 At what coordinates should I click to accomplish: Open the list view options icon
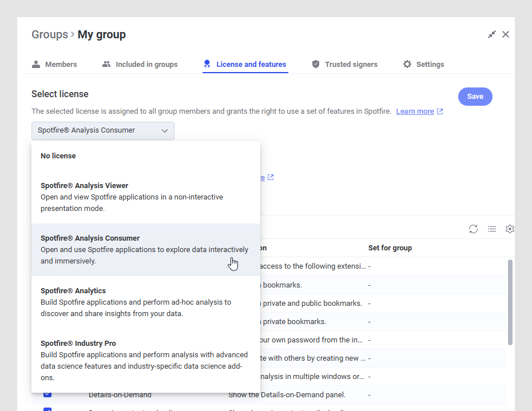point(491,229)
